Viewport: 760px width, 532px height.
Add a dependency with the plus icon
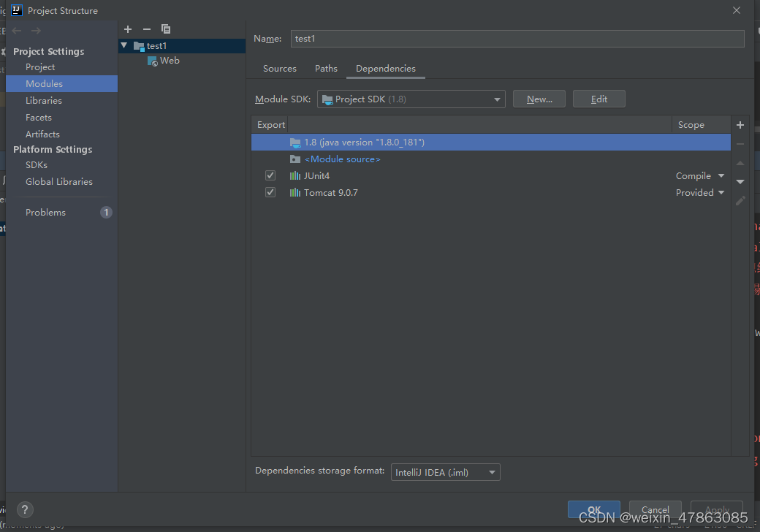pos(740,125)
